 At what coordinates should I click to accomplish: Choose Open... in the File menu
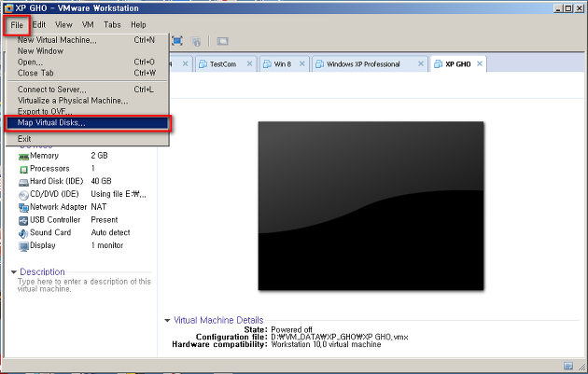point(88,62)
